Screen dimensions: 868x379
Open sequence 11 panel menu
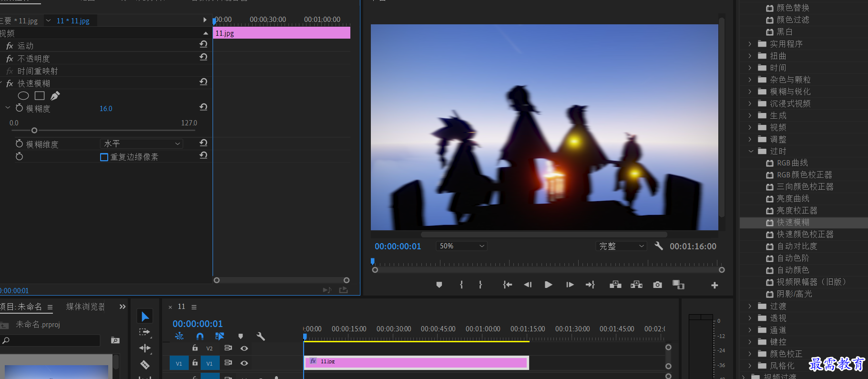coord(194,307)
